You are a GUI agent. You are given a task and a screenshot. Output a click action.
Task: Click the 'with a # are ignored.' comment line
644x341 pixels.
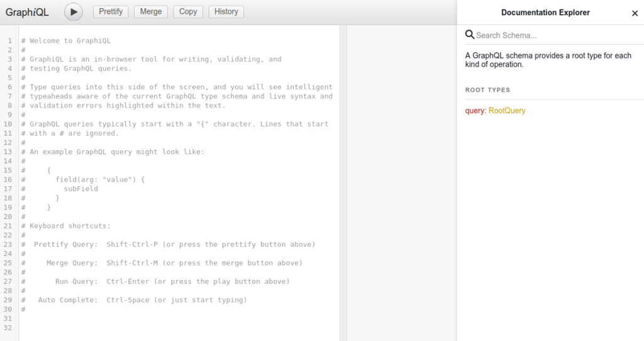70,133
